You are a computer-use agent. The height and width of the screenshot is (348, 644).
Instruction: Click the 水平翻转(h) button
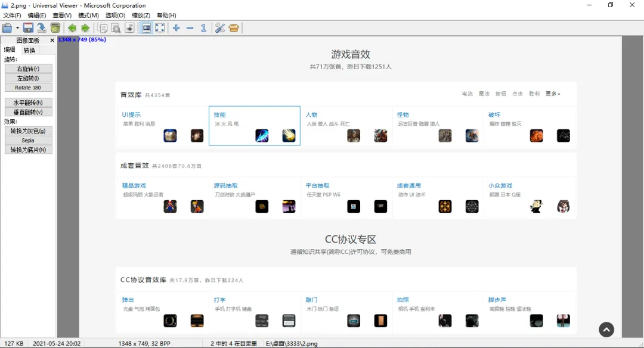pos(29,102)
